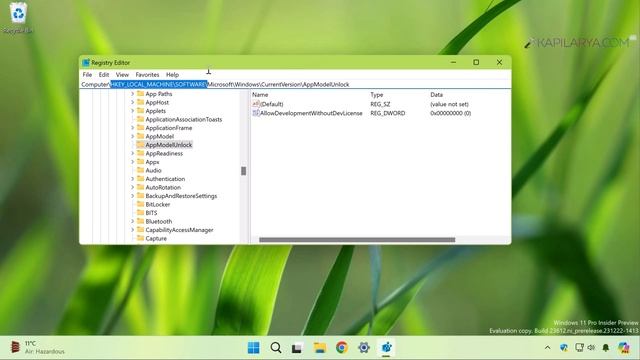This screenshot has height=360, width=640.
Task: Expand the CapabilityAccessManager key
Action: click(133, 230)
